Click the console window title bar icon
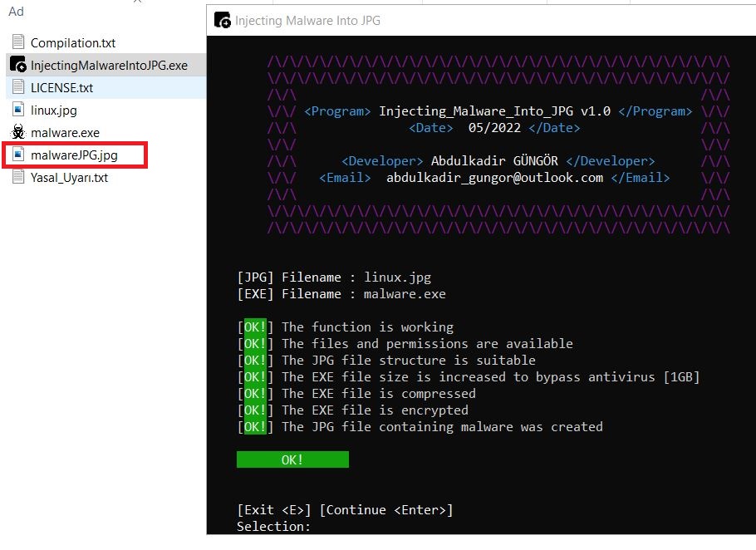The height and width of the screenshot is (550, 756). 223,20
